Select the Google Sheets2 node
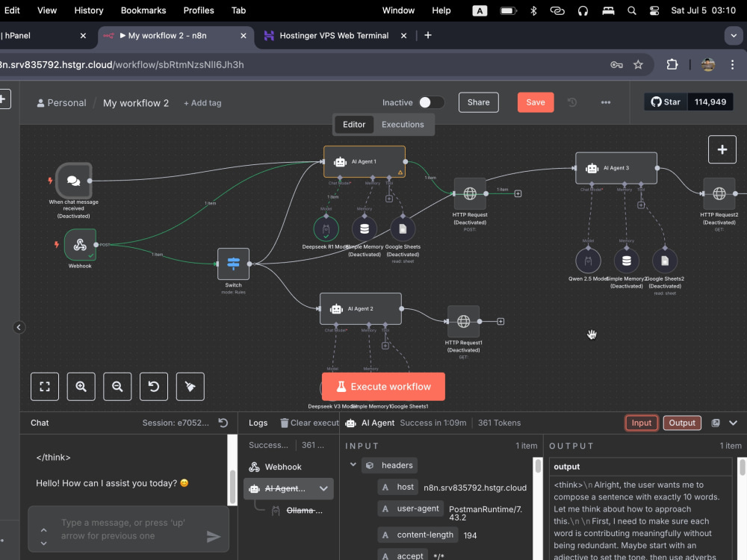Screen dimensions: 747x560 click(x=665, y=261)
